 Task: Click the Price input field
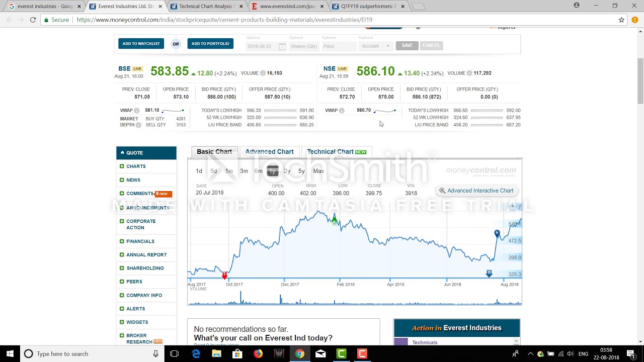339,46
